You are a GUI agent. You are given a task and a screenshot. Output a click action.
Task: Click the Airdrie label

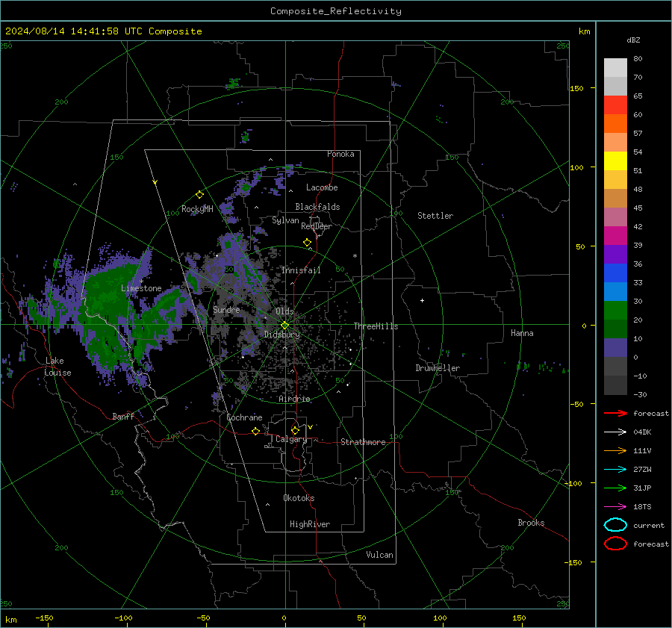294,399
